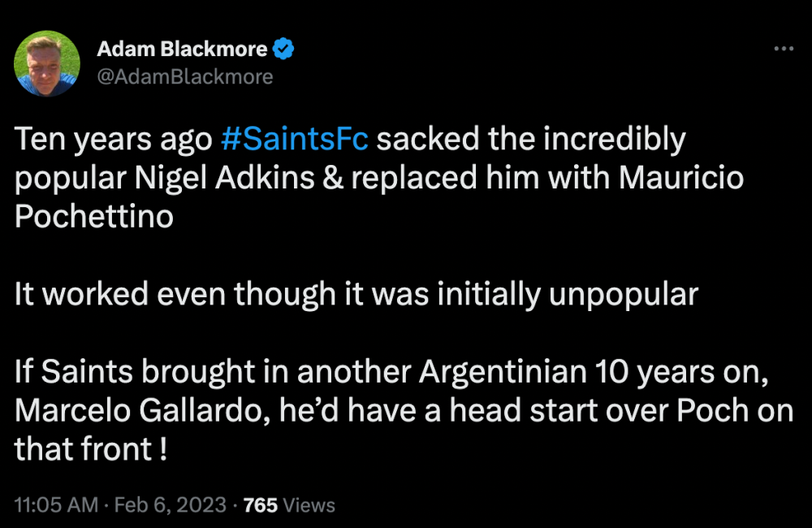Click the word Pochettino in the tweet
Viewport: 812px width, 528px height.
tap(94, 218)
